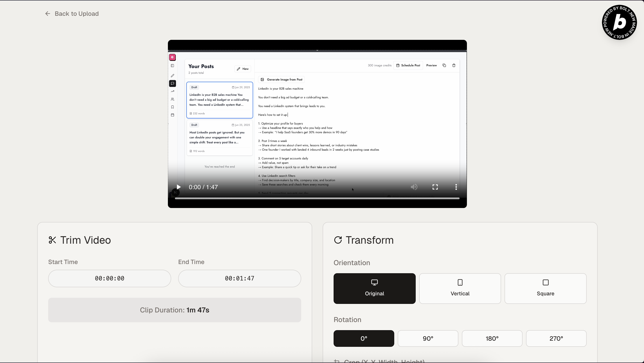Screen dimensions: 644x363
Task: Select Vertical orientation
Action: [x=460, y=288]
